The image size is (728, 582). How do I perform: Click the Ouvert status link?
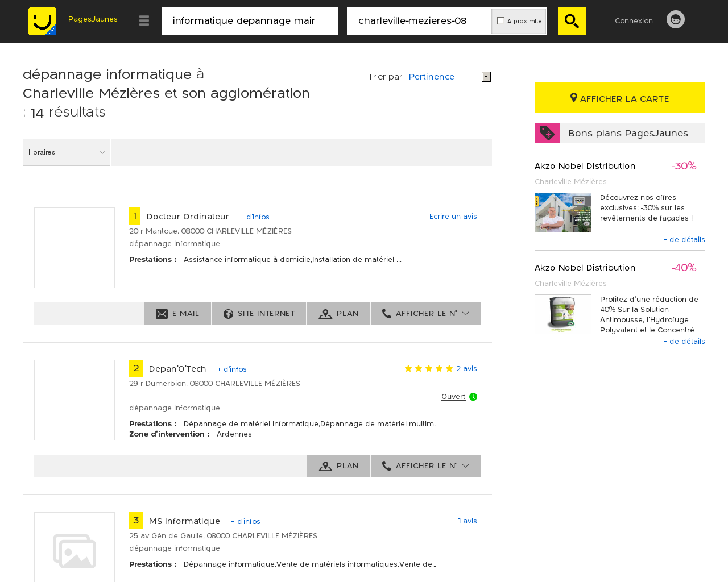tap(453, 397)
